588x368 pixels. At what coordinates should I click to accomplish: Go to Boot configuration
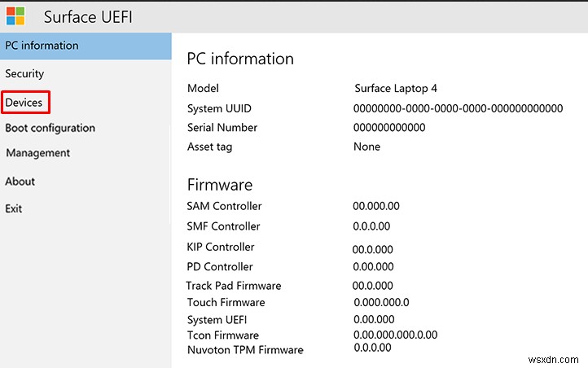(50, 128)
